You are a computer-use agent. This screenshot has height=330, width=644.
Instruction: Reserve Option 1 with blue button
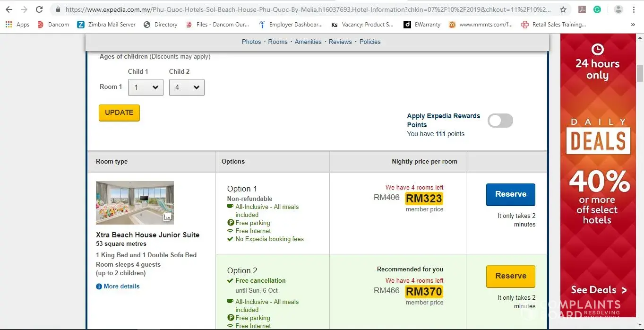pyautogui.click(x=510, y=194)
